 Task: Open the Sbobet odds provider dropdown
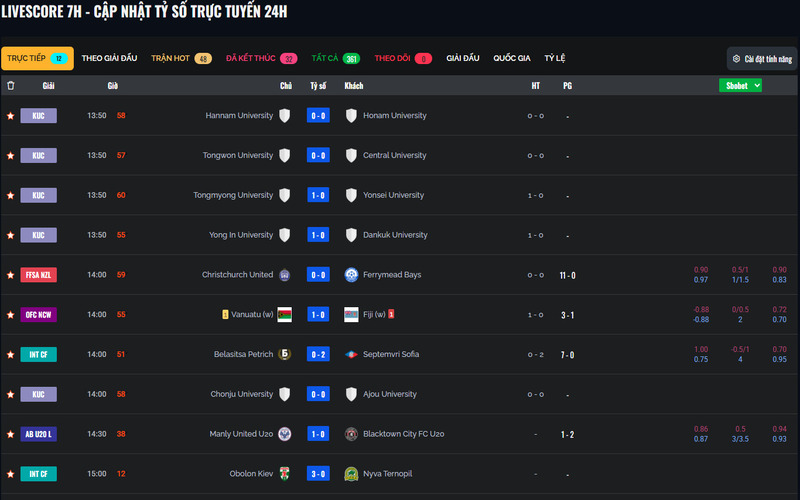click(740, 86)
